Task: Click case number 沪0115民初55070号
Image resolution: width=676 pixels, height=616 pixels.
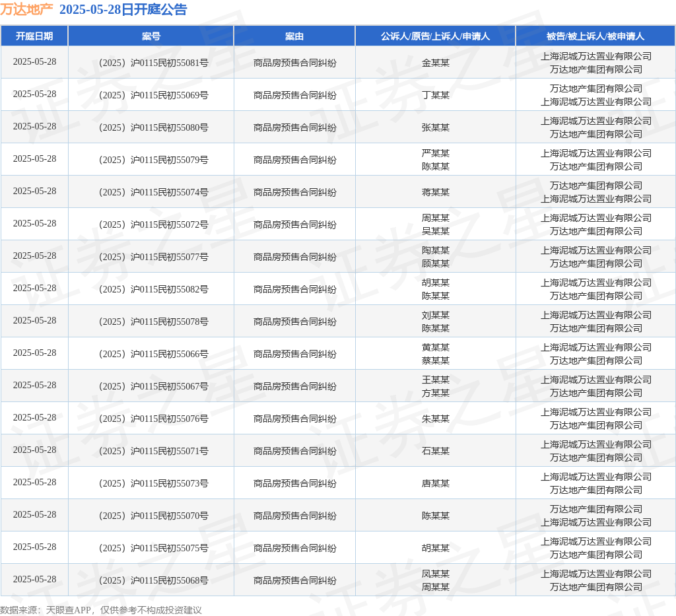Action: coord(154,516)
